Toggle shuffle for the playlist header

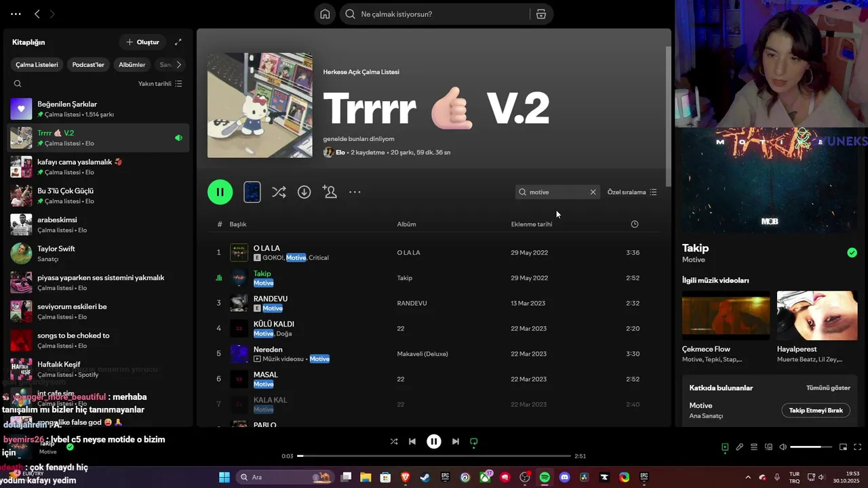(279, 192)
